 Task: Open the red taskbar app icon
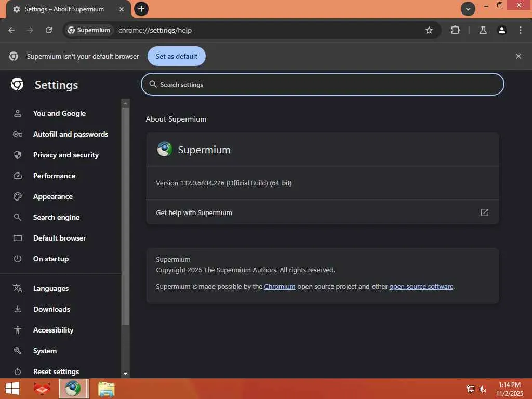tap(42, 389)
